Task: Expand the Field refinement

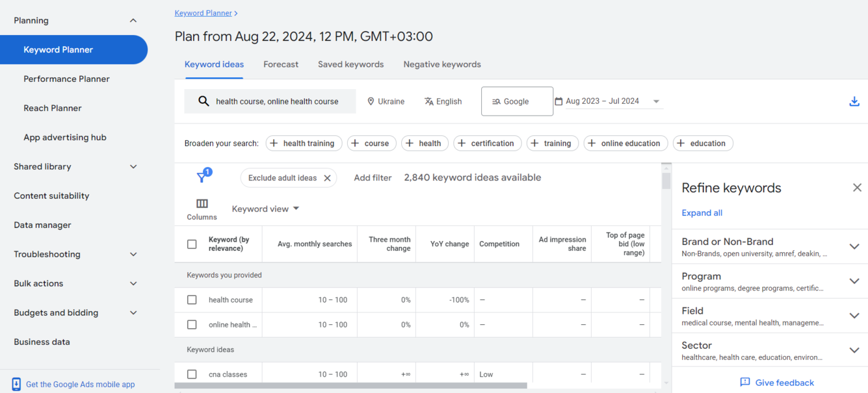Action: [x=854, y=316]
